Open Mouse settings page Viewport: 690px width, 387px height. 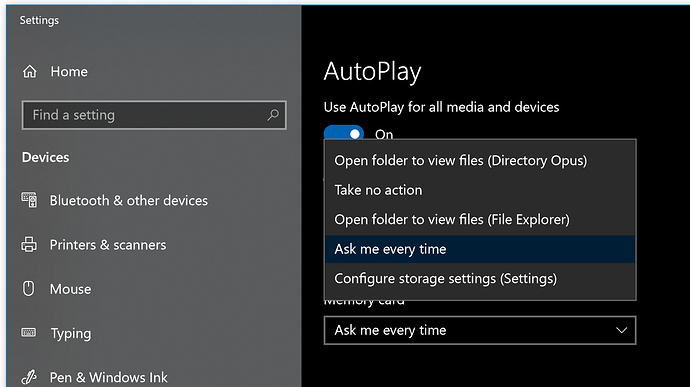pos(70,289)
